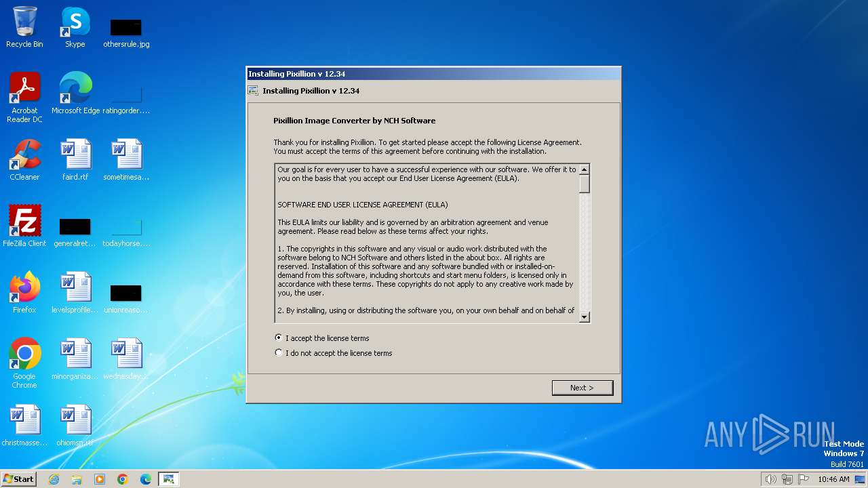Select minorganiza... document on desktop
This screenshot has height=488, width=868.
coord(75,359)
